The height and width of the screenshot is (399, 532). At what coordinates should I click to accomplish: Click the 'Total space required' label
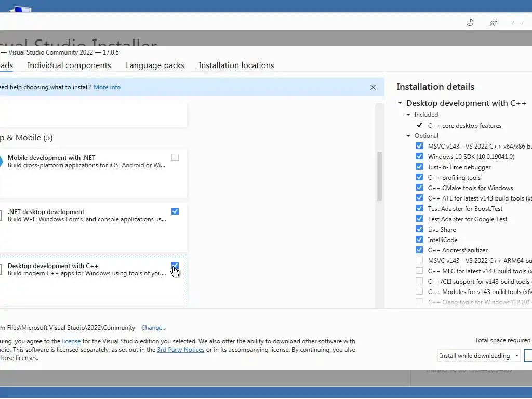tap(502, 340)
